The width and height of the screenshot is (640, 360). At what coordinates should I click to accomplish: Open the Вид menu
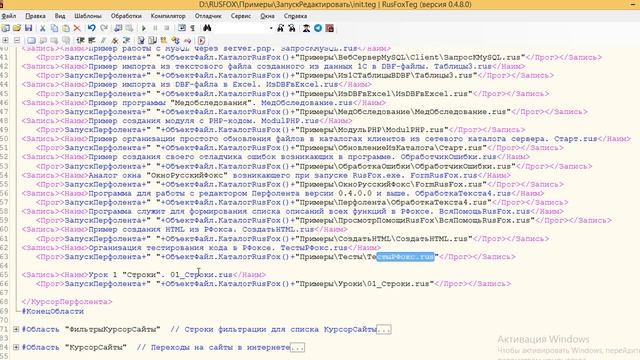[60, 16]
